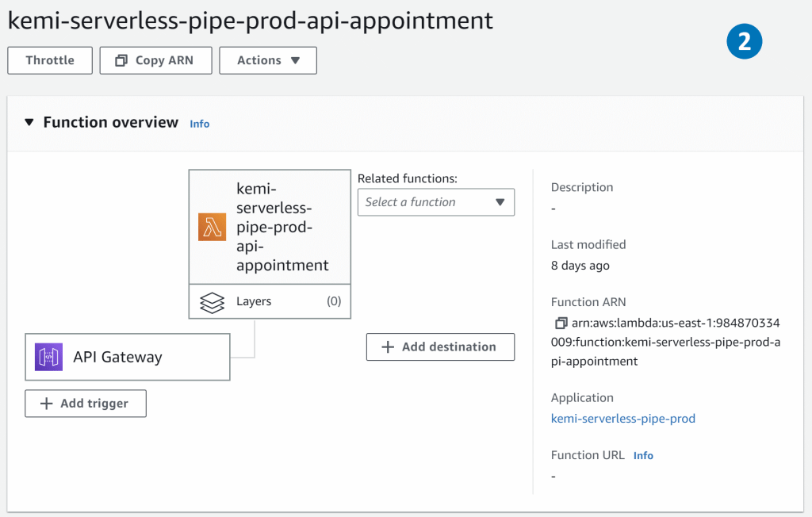
Task: Open the kemi-serverless-pipe-prod application link
Action: click(622, 418)
